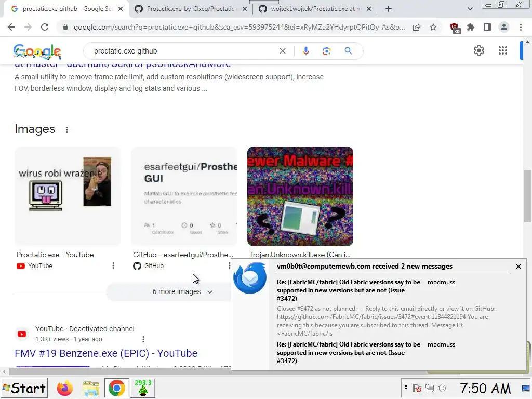Open Chrome extensions puzzle icon
The width and height of the screenshot is (532, 399).
(x=471, y=27)
